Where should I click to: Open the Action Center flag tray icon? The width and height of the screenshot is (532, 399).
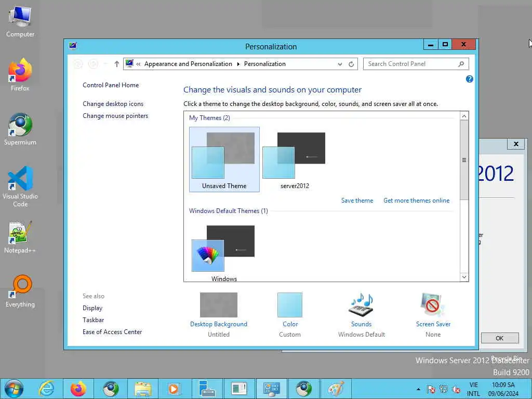coord(431,390)
